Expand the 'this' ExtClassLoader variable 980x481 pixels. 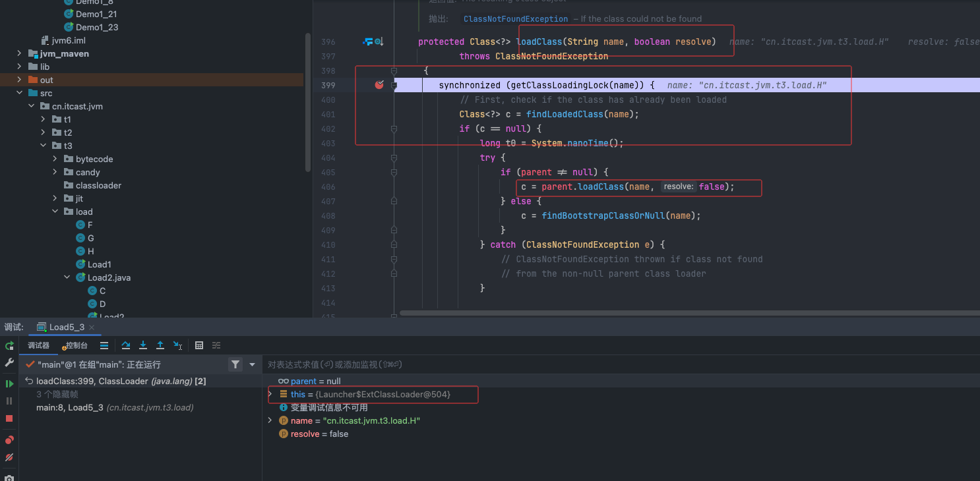pos(270,394)
